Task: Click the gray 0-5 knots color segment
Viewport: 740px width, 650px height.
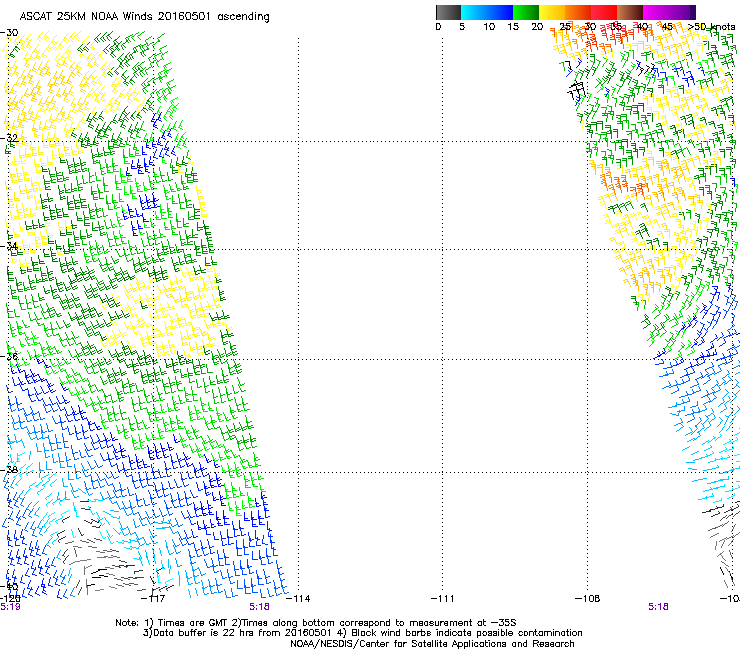Action: pyautogui.click(x=448, y=12)
